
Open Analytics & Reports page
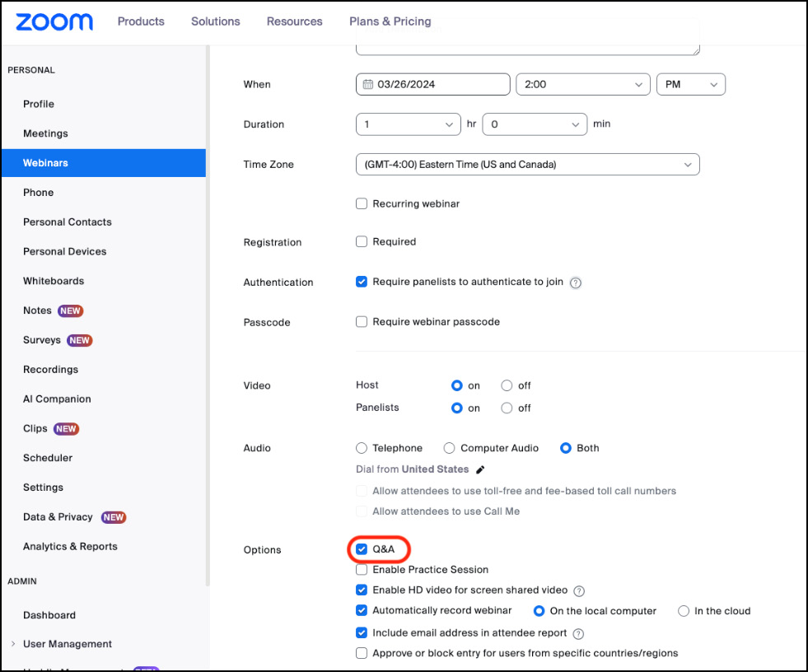[70, 547]
